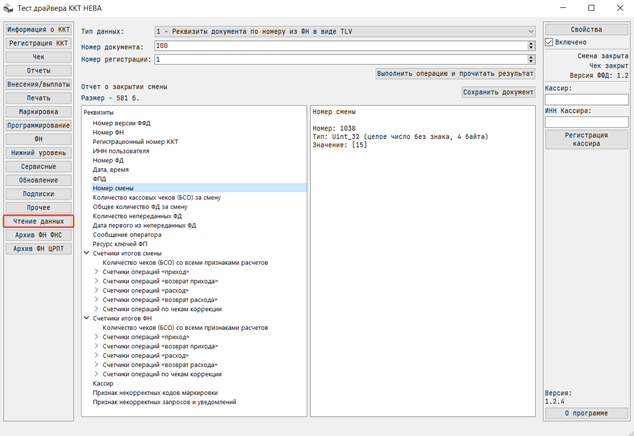Click the app icon in title bar
Image resolution: width=634 pixels, height=436 pixels.
point(8,8)
